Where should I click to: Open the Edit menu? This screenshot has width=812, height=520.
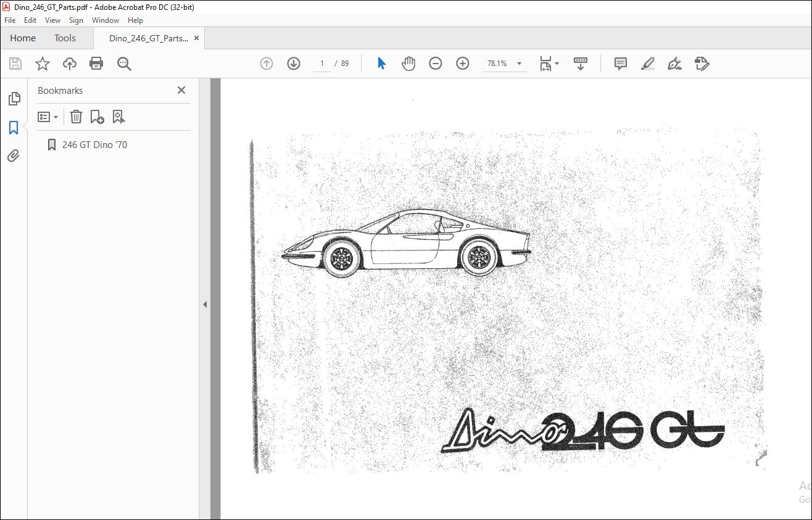pyautogui.click(x=30, y=20)
